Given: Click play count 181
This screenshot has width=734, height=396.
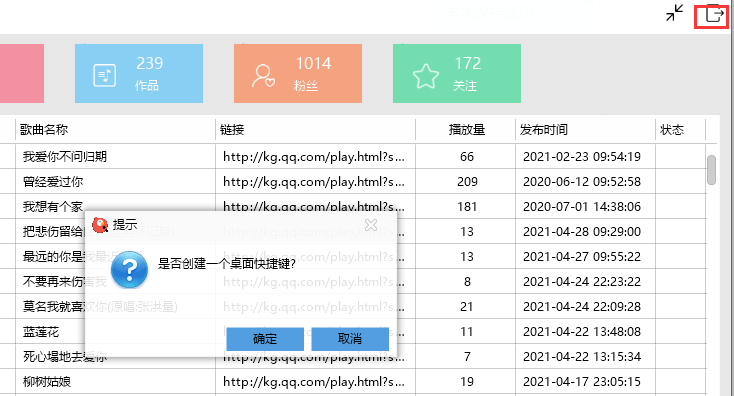Looking at the screenshot, I should [467, 206].
